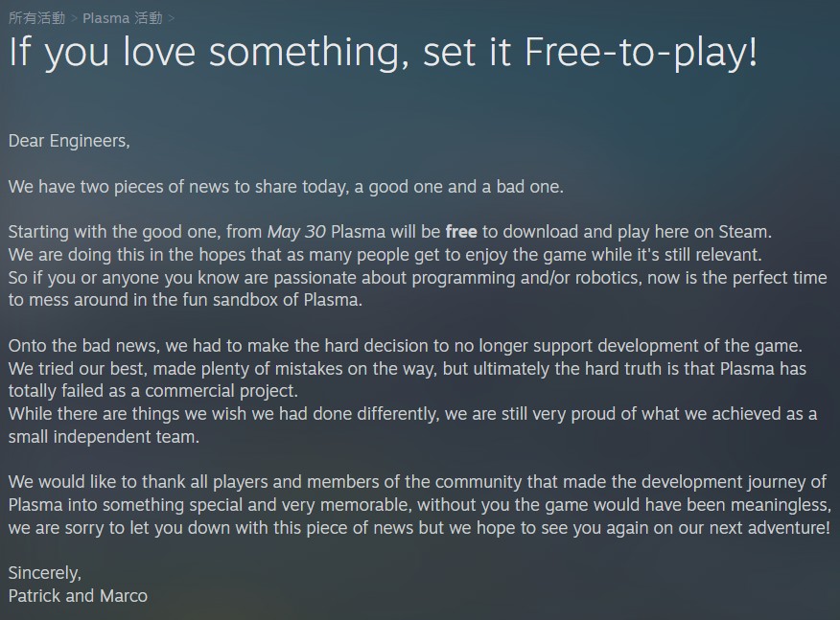Click the Onto the bad news sentence
Viewport: 840px width, 620px height.
coord(405,346)
